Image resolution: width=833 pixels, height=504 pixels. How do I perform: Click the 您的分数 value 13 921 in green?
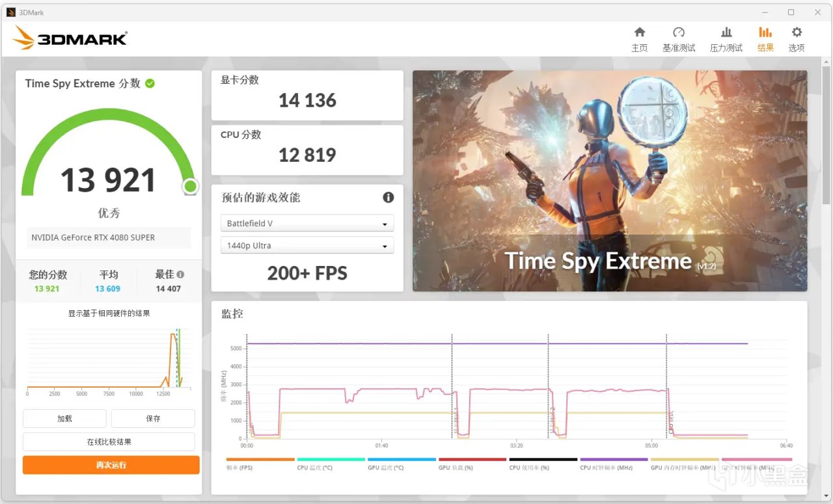point(47,289)
